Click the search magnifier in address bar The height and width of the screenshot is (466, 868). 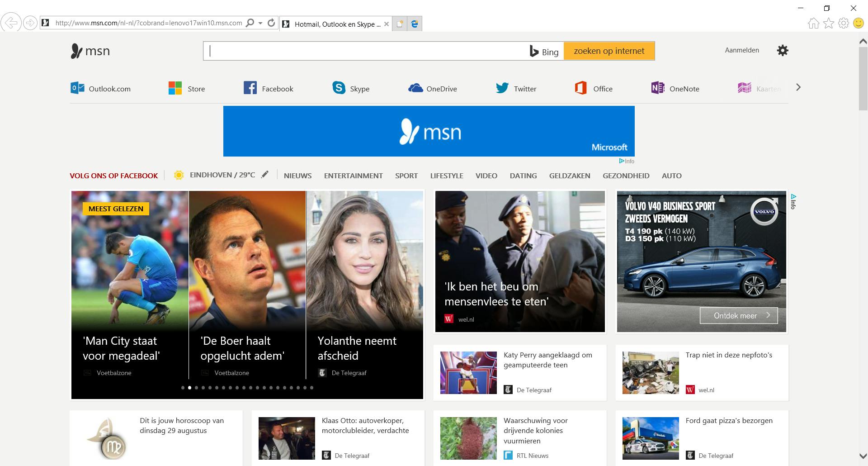coord(250,23)
